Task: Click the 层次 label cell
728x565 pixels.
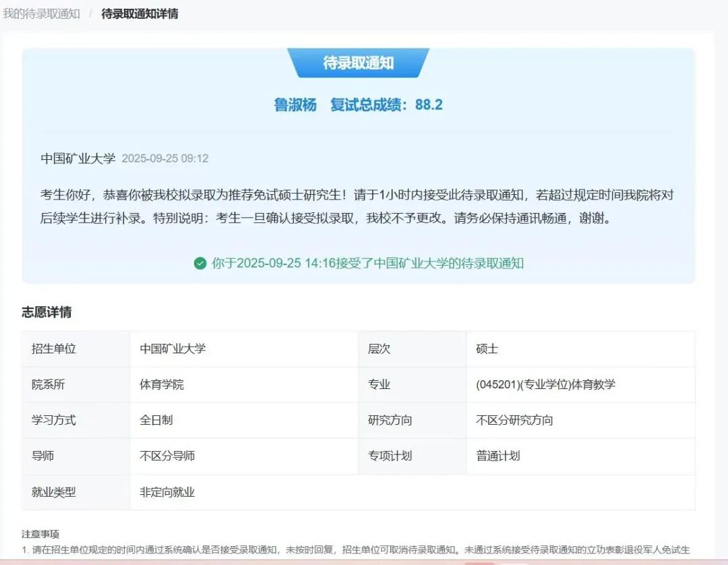Action: [413, 349]
